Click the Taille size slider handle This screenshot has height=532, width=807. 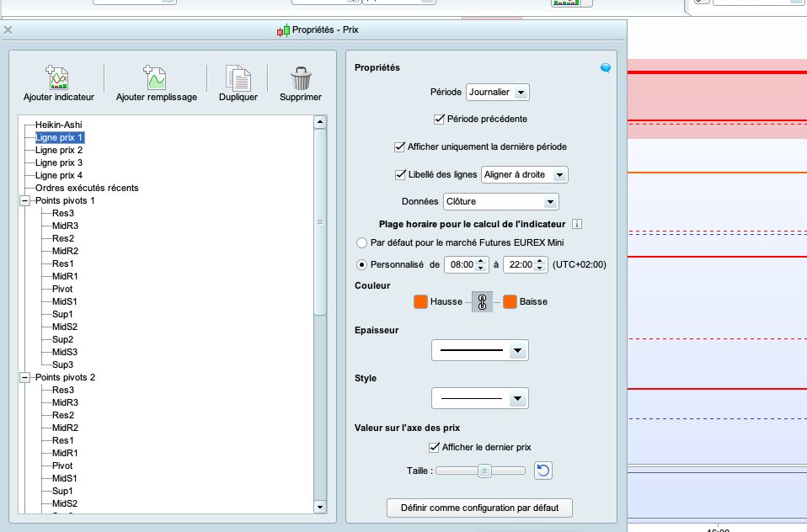coord(484,471)
